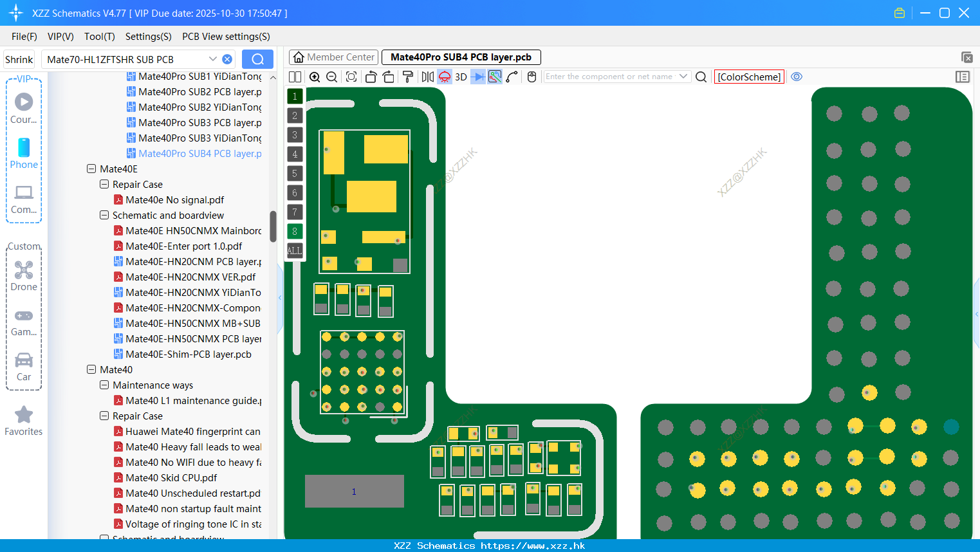980x552 pixels.
Task: Open the Courses sidebar icon
Action: point(24,108)
